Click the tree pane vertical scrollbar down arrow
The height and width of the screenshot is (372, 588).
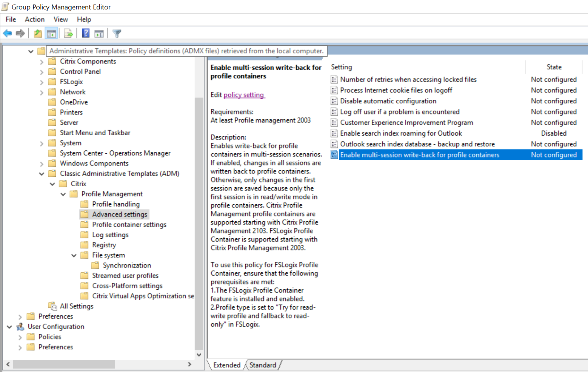(x=199, y=355)
